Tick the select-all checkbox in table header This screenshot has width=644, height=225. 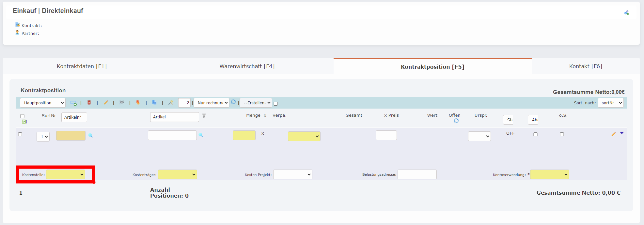pos(23,116)
